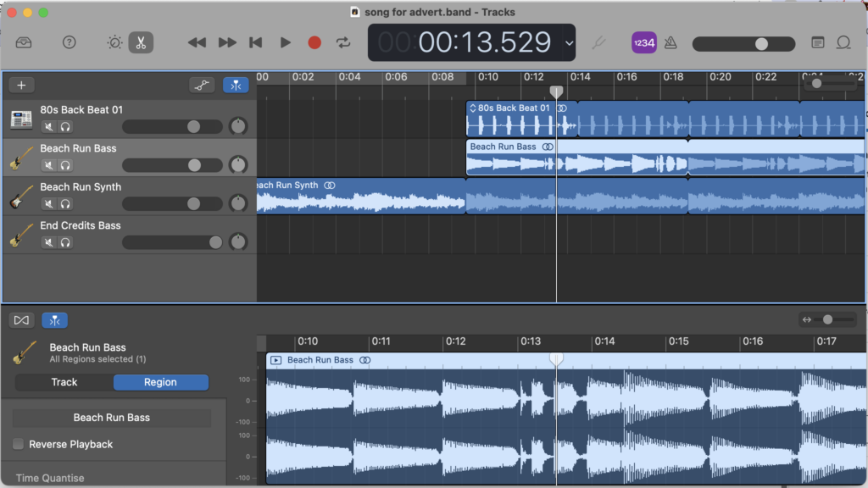Open the Loop Browser
Image resolution: width=868 pixels, height=488 pixels.
click(843, 42)
